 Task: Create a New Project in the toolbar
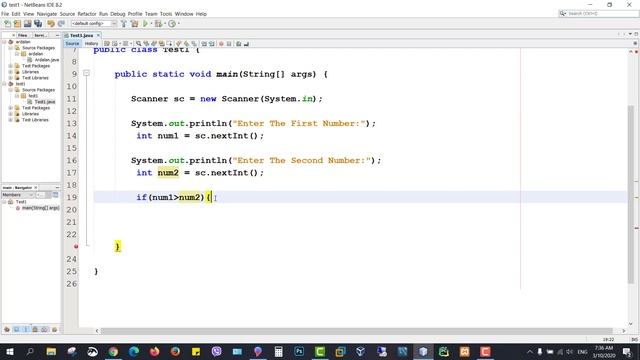(x=18, y=24)
